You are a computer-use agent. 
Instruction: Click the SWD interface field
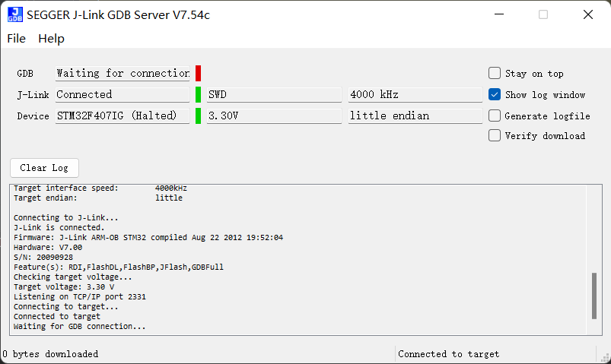pyautogui.click(x=274, y=95)
